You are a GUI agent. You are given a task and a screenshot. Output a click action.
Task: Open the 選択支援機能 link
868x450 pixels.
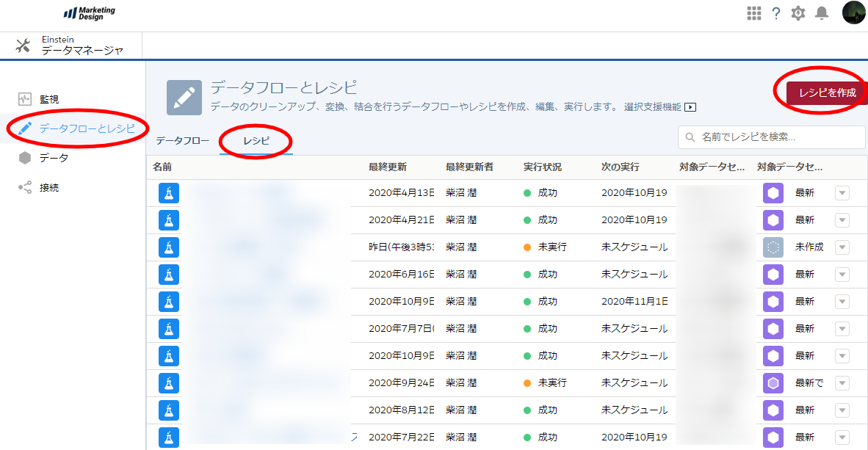coord(652,107)
